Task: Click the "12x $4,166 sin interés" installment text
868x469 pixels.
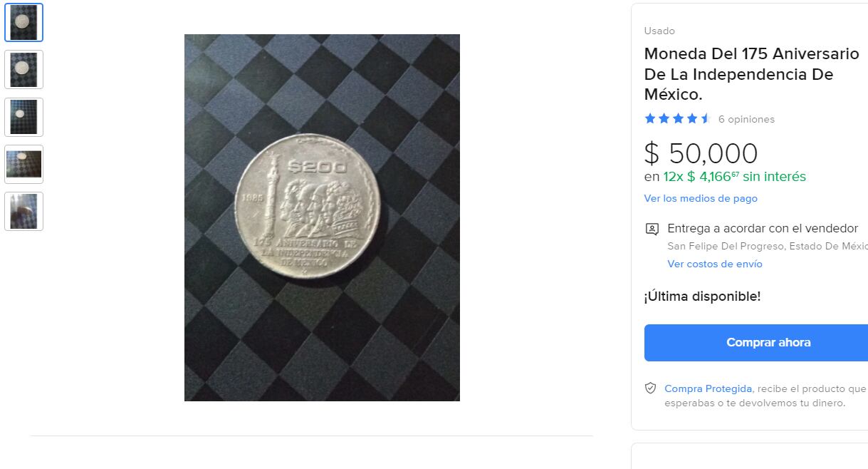Action: (734, 177)
